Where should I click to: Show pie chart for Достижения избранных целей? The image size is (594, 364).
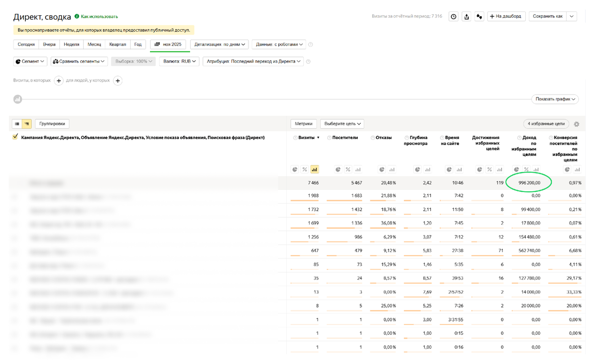480,170
